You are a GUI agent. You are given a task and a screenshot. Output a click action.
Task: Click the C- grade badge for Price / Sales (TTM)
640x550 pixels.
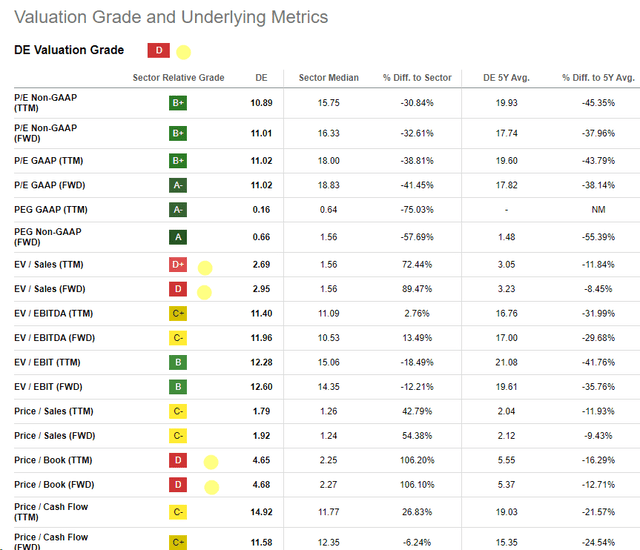click(x=178, y=411)
